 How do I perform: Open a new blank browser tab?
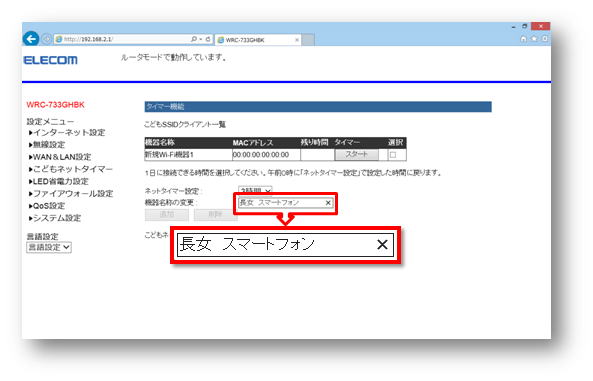pos(308,40)
